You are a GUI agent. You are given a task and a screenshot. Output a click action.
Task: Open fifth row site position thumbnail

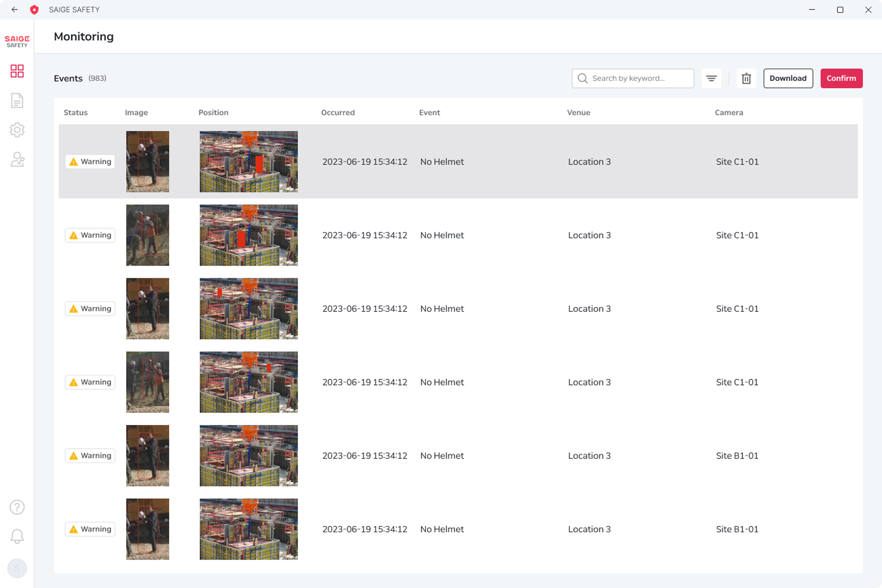(x=248, y=456)
